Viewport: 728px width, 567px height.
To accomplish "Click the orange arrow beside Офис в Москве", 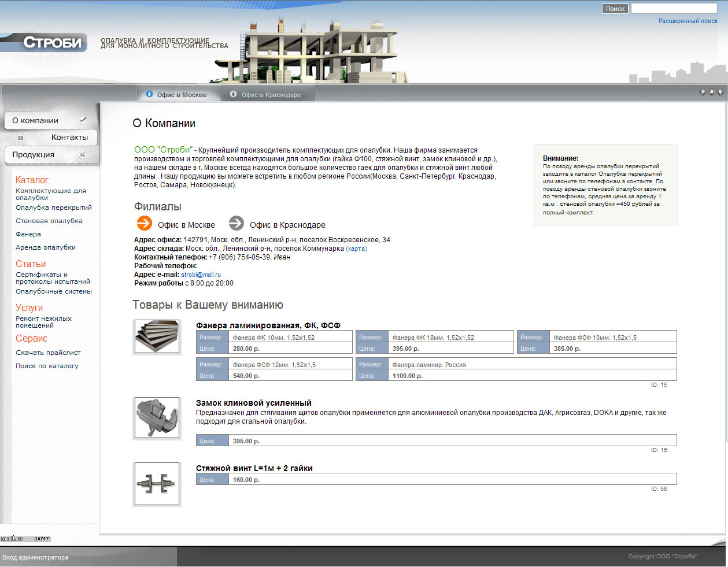I will 144,223.
